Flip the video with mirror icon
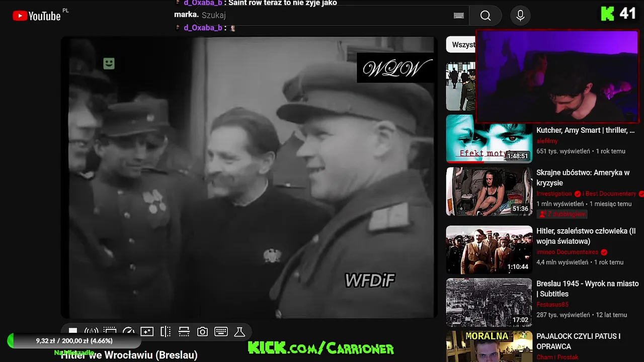The width and height of the screenshot is (644, 362). pyautogui.click(x=166, y=331)
